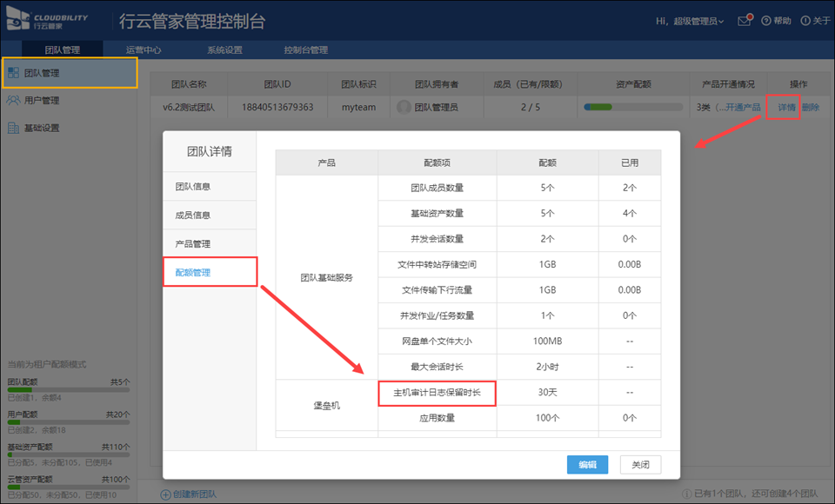Open the mail notification icon
This screenshot has width=835, height=504.
click(x=744, y=20)
